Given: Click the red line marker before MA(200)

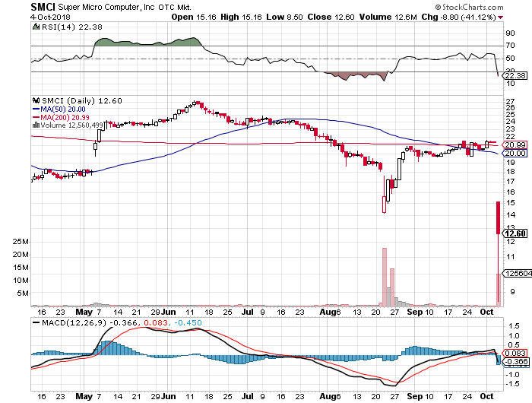Looking at the screenshot, I should [36, 117].
